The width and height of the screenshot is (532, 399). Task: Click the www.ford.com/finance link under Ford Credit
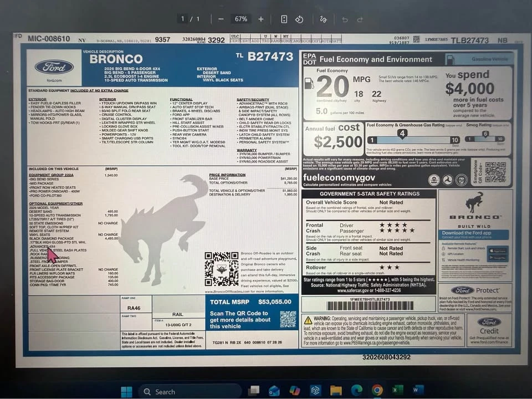coord(489,342)
